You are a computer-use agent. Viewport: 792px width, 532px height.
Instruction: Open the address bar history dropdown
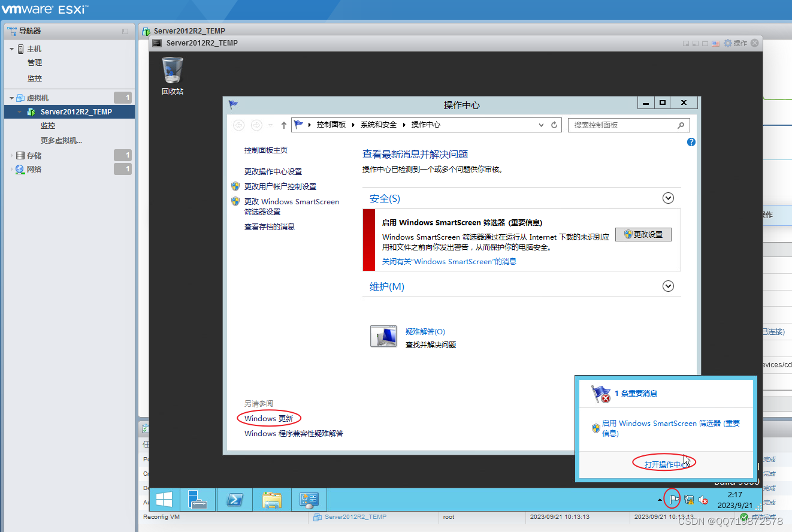(541, 125)
